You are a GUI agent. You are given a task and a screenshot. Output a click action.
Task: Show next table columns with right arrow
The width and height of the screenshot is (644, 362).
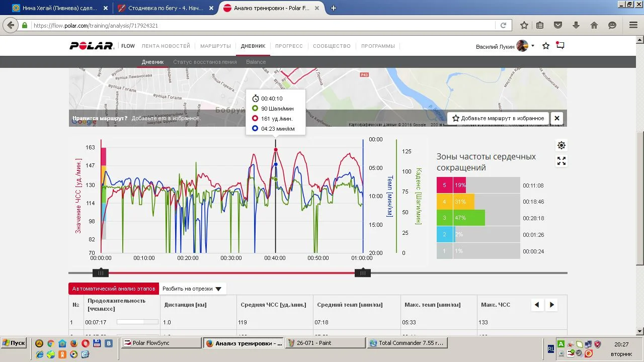tap(552, 305)
